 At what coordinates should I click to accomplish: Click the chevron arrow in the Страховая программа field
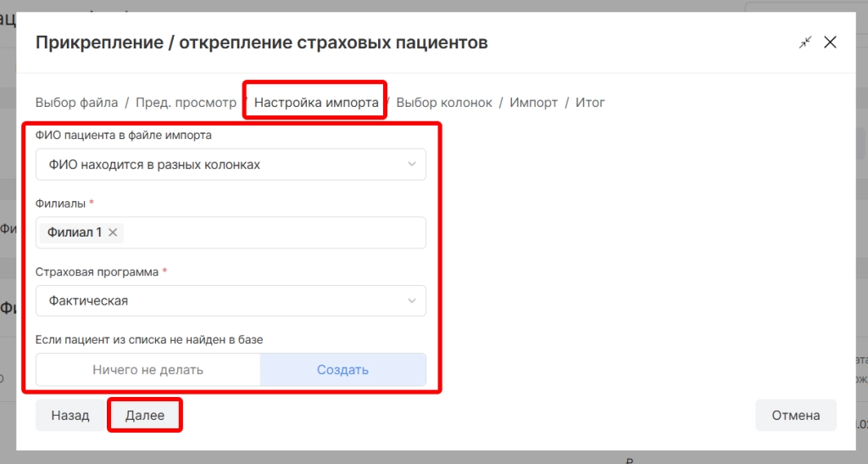[412, 300]
